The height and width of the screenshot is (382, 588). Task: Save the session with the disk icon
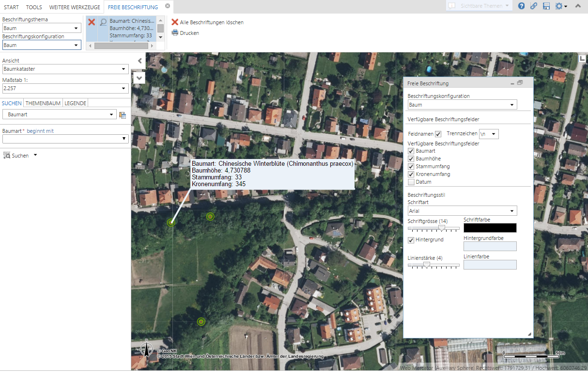pyautogui.click(x=546, y=6)
